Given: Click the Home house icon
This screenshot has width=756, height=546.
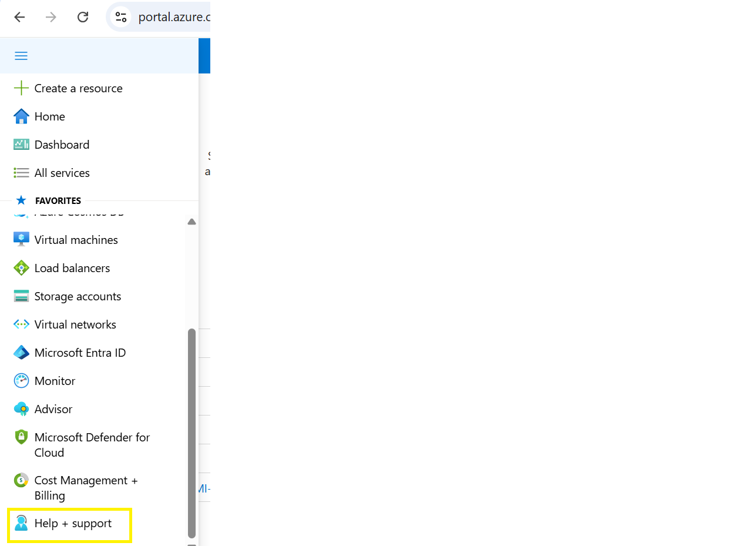Looking at the screenshot, I should [21, 116].
